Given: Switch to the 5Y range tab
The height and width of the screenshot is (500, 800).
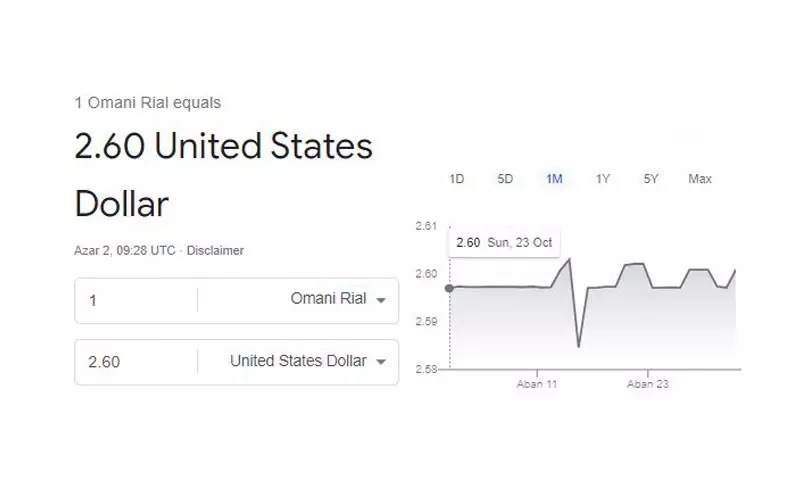Looking at the screenshot, I should tap(651, 179).
